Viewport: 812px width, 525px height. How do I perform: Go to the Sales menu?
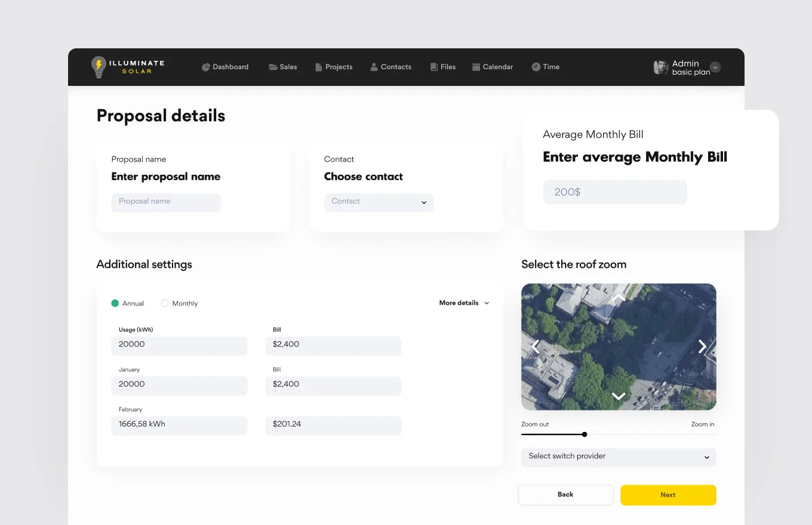coord(283,67)
